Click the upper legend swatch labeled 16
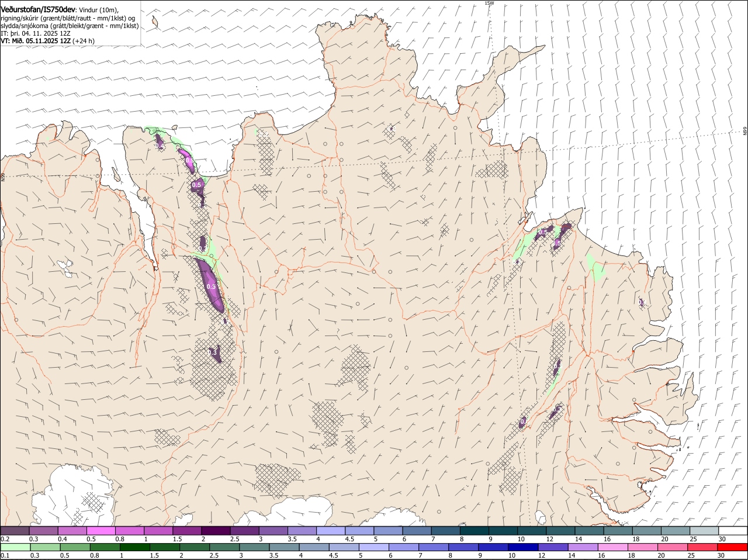The width and height of the screenshot is (748, 560). tap(618, 531)
